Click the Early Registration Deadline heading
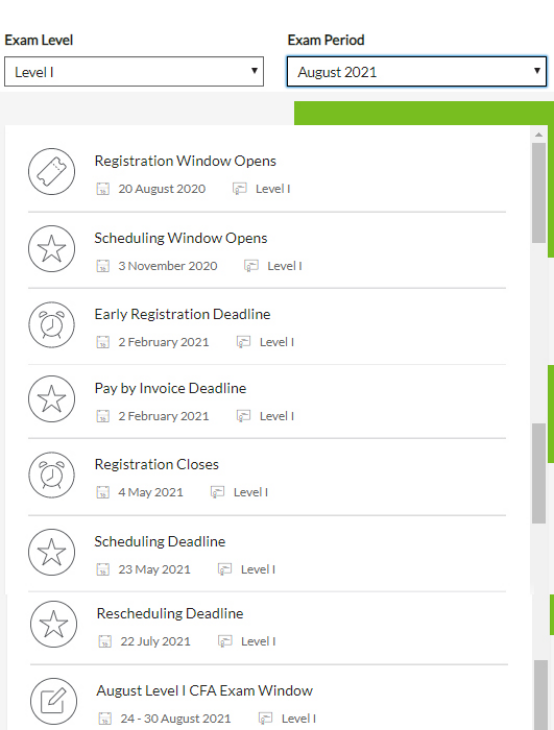 point(182,314)
